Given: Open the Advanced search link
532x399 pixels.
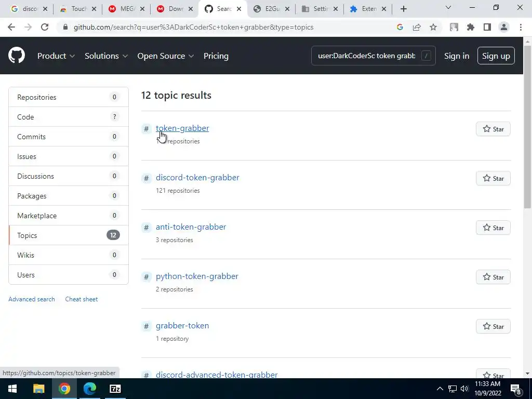Looking at the screenshot, I should tap(32, 299).
